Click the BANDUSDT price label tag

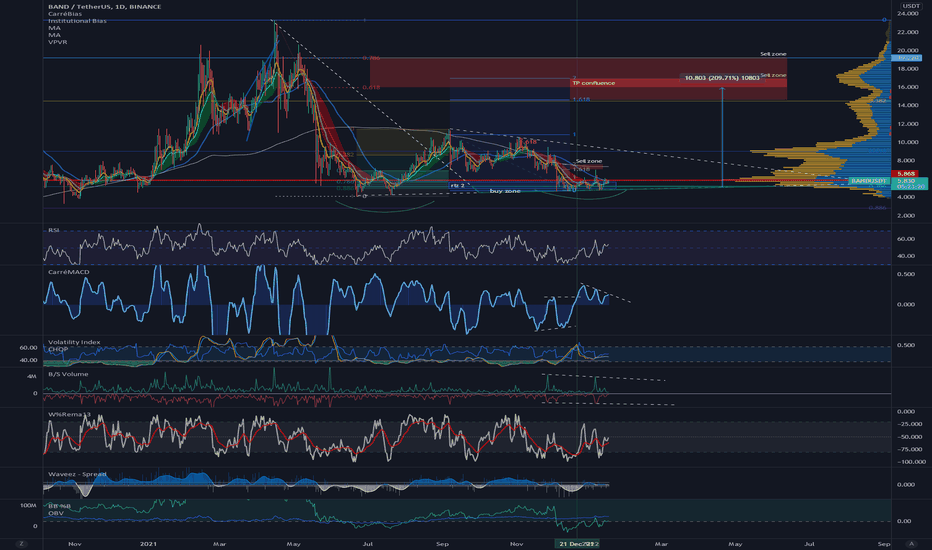[868, 181]
